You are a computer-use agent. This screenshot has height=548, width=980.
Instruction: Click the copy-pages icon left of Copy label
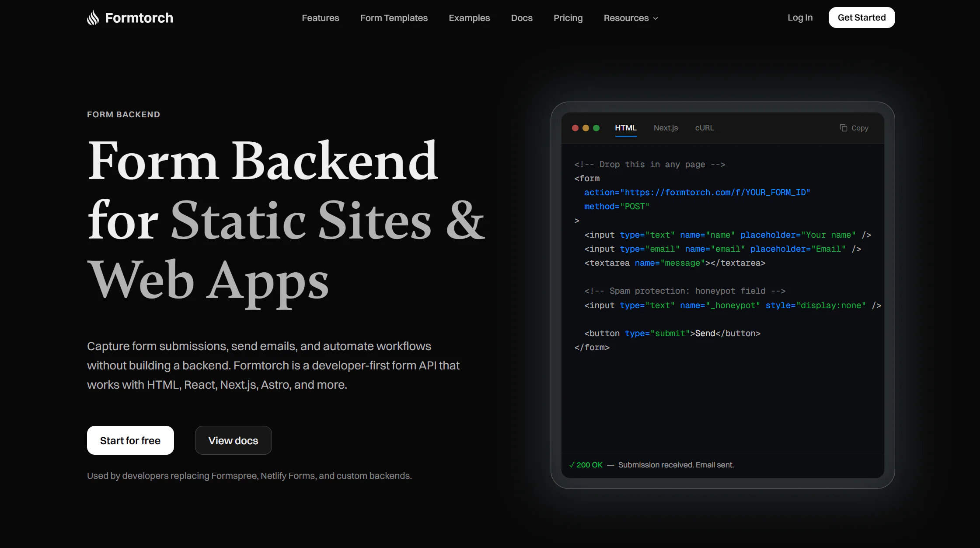pos(843,127)
